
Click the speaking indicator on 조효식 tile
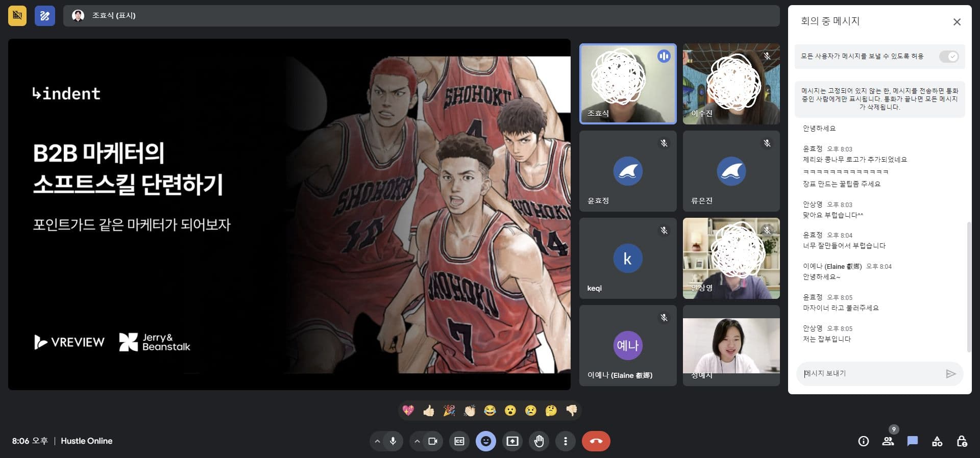click(664, 56)
